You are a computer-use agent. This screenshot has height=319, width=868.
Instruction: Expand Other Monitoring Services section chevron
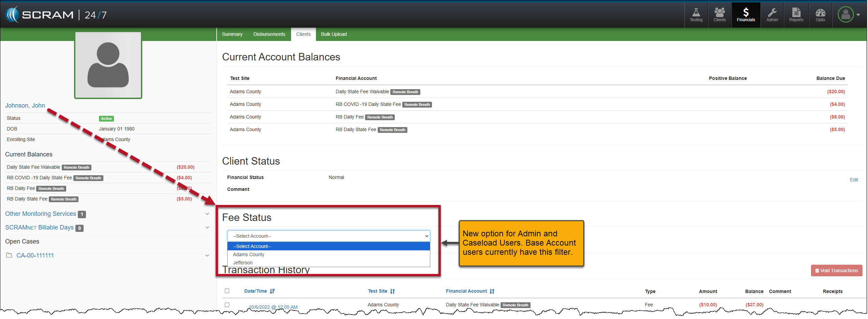pos(207,214)
